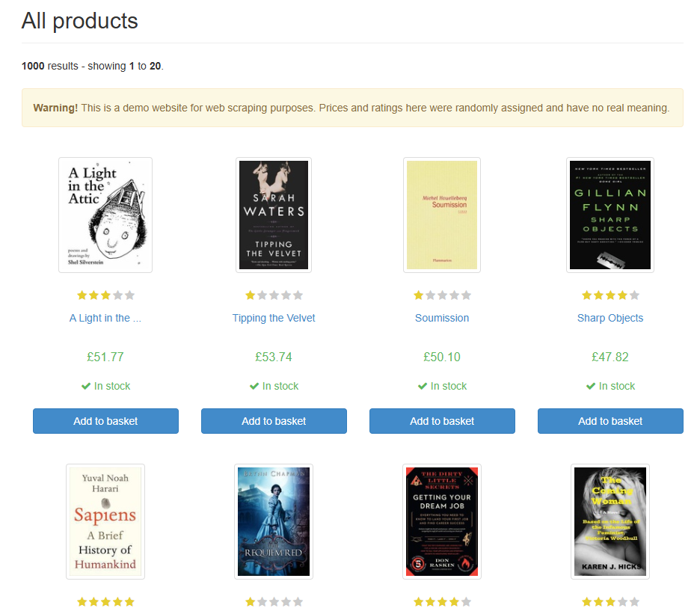Open the Soumission title link
700x611 pixels.
442,318
